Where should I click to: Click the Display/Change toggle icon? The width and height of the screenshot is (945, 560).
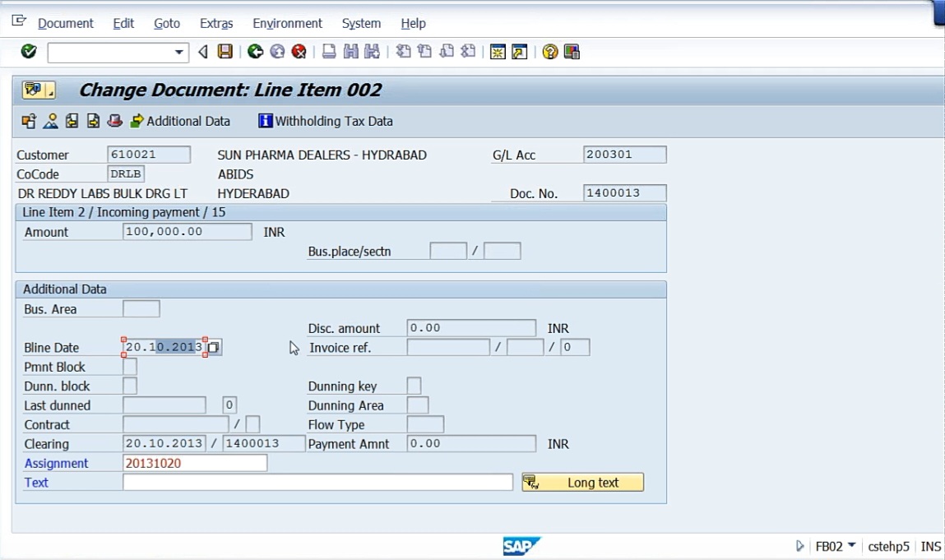click(28, 121)
